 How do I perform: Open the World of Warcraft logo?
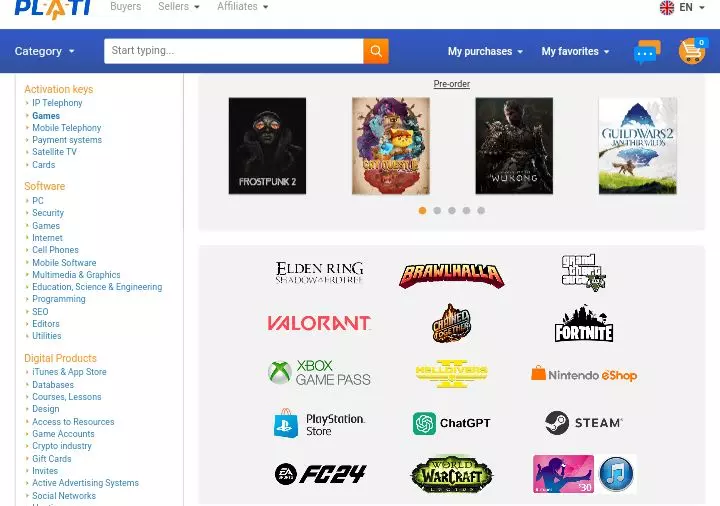451,474
